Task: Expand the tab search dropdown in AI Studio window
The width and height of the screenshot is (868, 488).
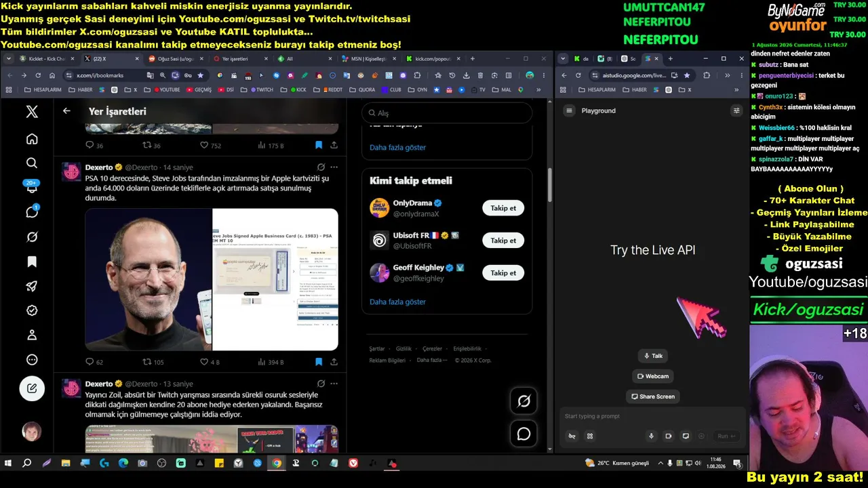Action: click(x=564, y=59)
